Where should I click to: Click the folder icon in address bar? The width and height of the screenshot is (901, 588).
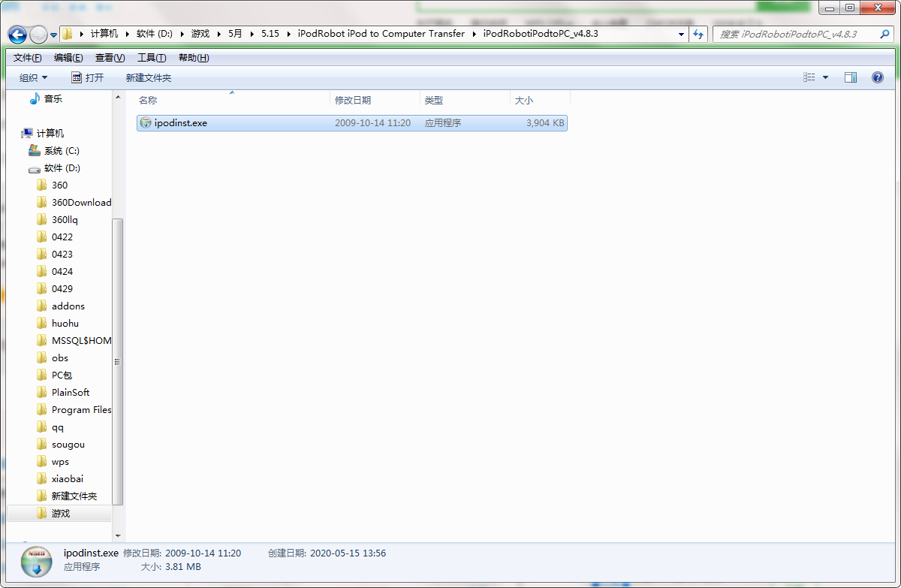(x=68, y=34)
